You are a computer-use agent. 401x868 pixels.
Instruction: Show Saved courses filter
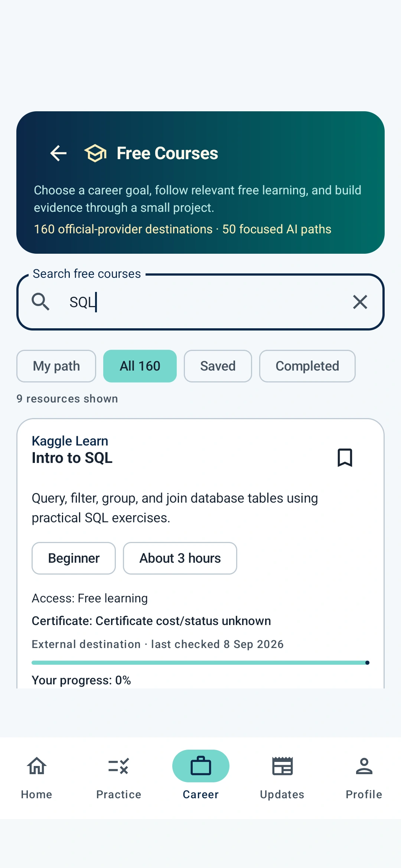tap(218, 366)
